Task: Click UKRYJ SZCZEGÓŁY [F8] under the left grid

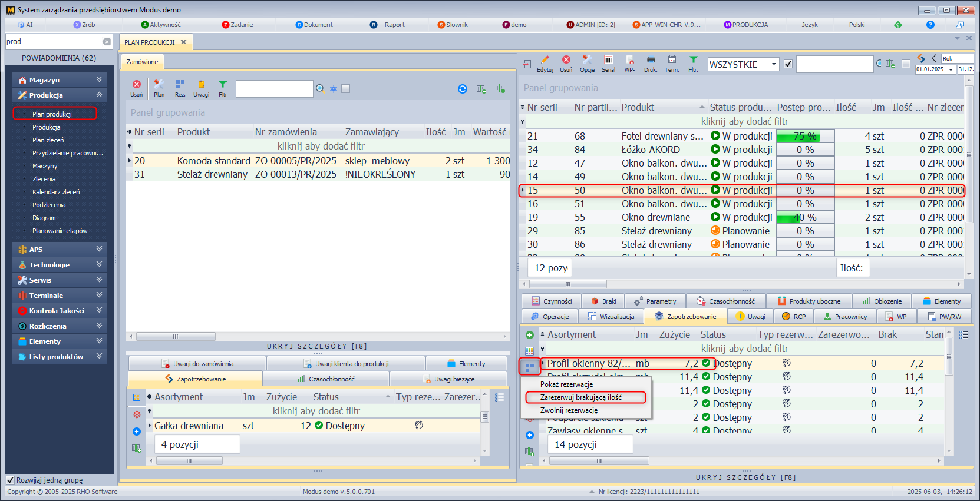Action: 316,346
